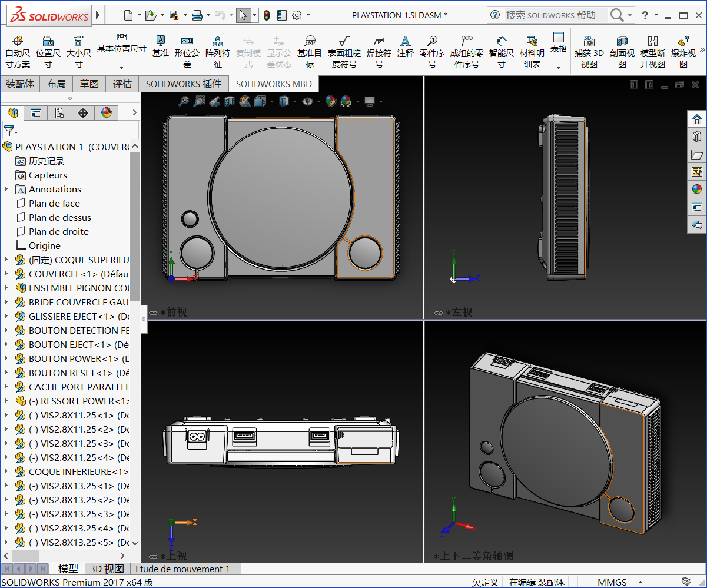Click the Surface Finish (表面粗糙度符号) tool

pyautogui.click(x=344, y=51)
